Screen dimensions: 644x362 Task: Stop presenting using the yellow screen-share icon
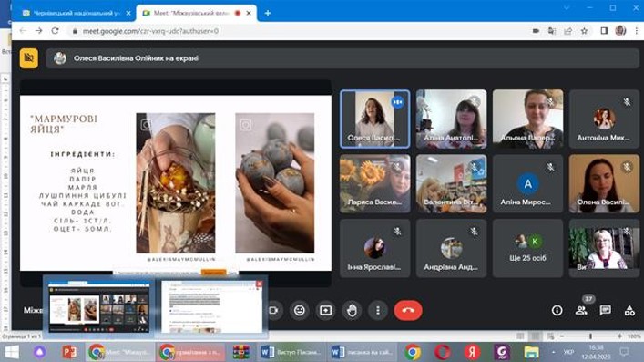pos(29,58)
